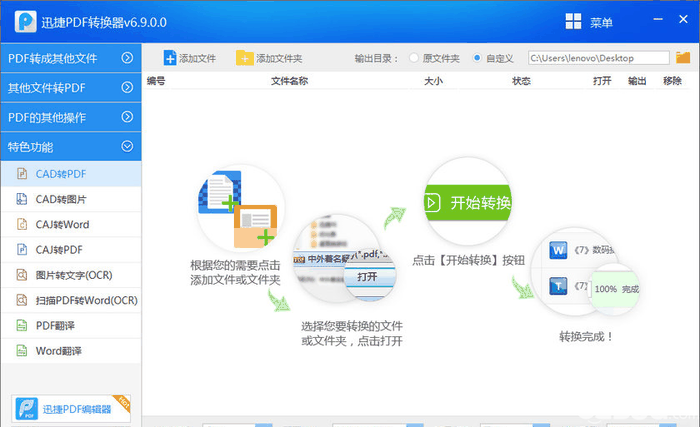
Task: Expand the PDF的其他操作 chevron
Action: pyautogui.click(x=127, y=117)
